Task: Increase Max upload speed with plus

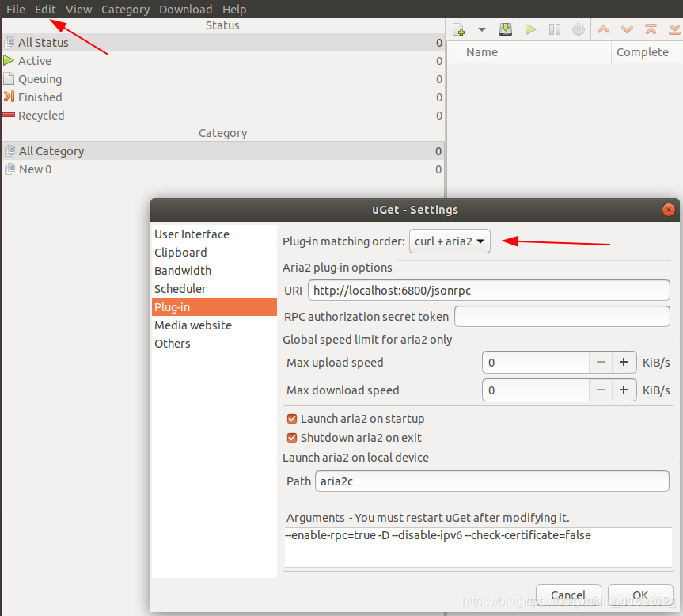Action: tap(624, 363)
